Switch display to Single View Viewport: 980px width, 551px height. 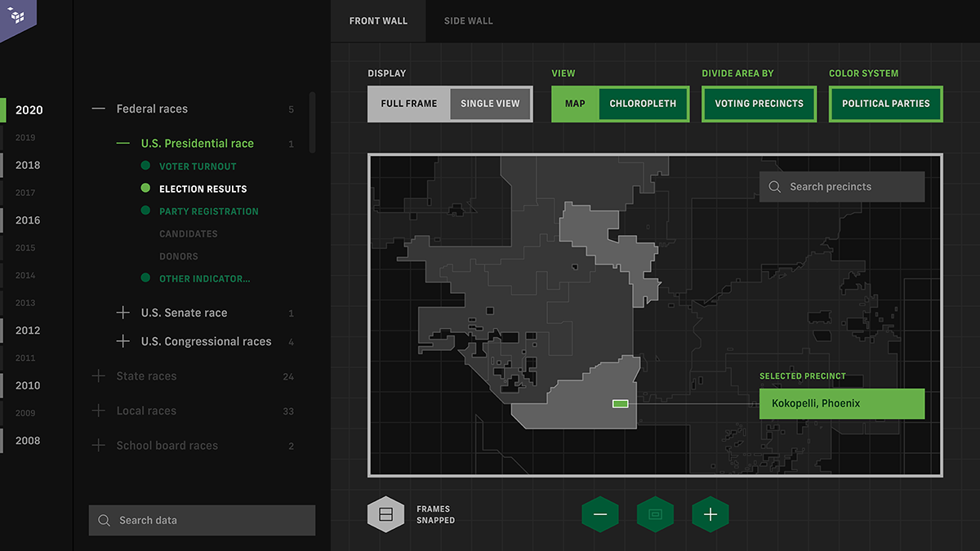point(490,104)
